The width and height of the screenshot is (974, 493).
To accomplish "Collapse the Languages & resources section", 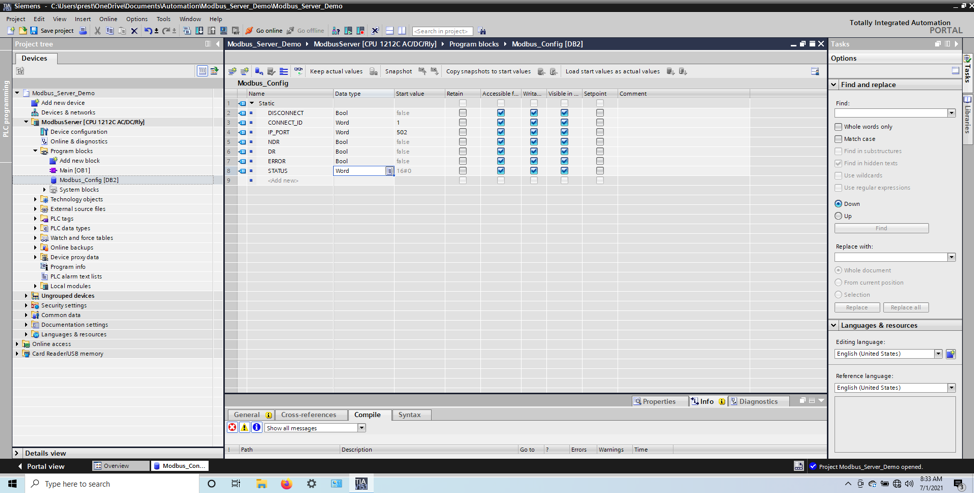I will [834, 325].
